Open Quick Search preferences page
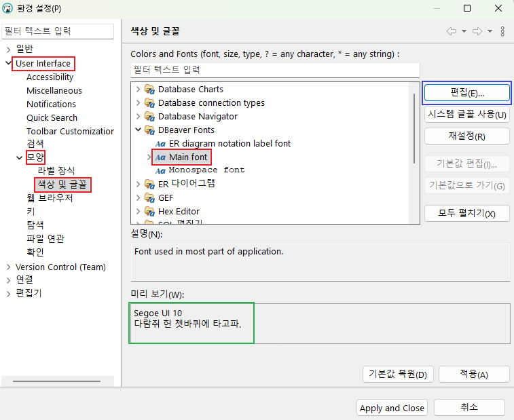Screen dimensions: 514x420 pos(52,117)
